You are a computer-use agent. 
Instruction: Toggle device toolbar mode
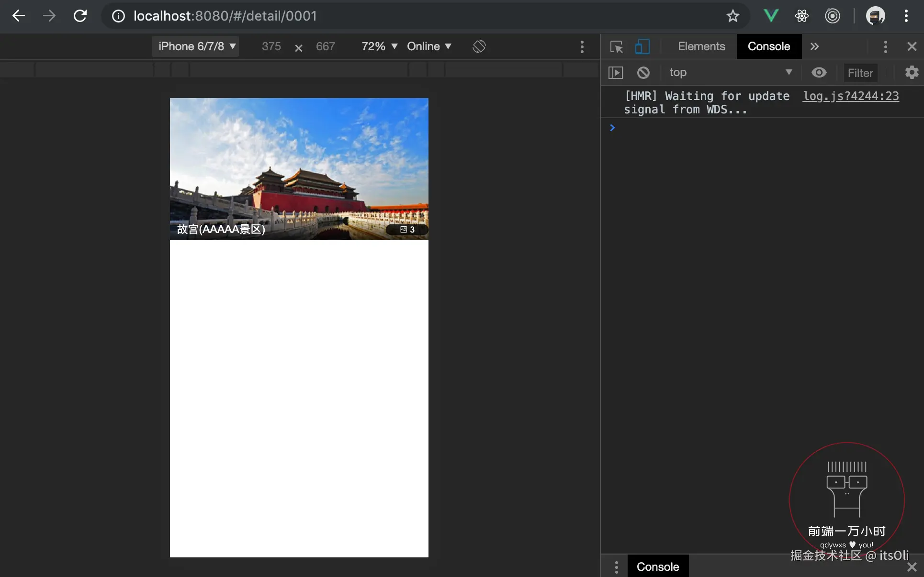coord(642,46)
